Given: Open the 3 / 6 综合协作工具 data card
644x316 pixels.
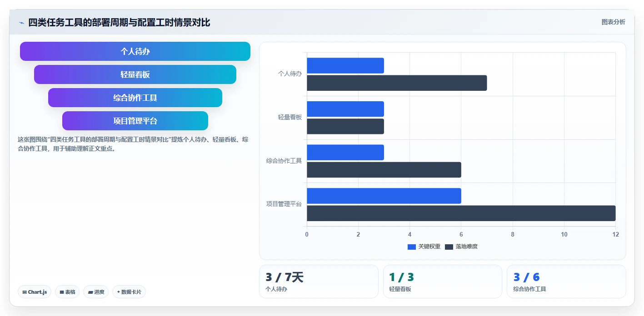Looking at the screenshot, I should (566, 281).
